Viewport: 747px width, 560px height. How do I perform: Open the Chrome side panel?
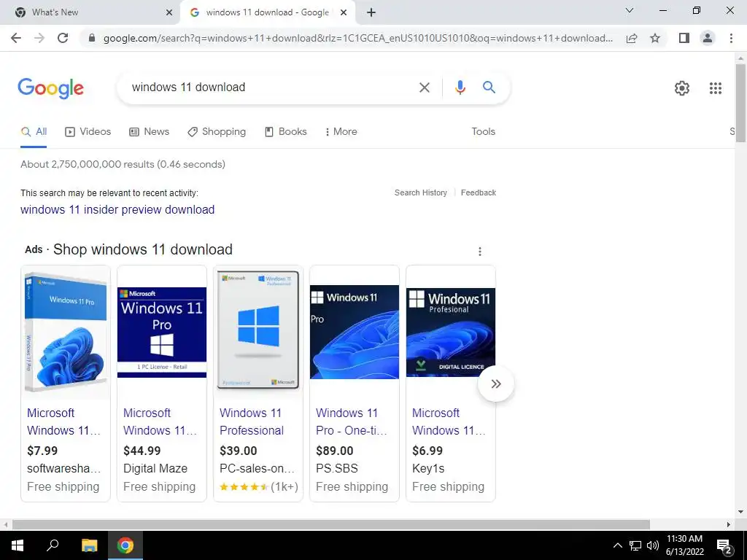point(684,38)
